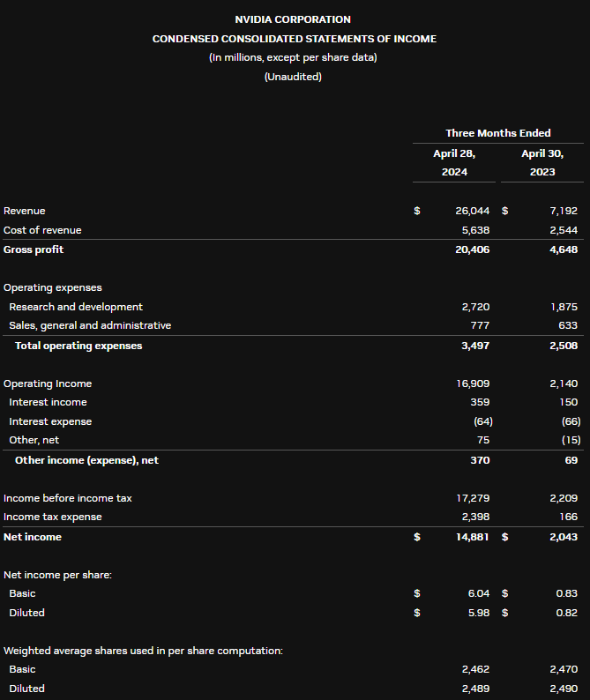This screenshot has width=590, height=700.
Task: Click other income net value 370
Action: [480, 460]
